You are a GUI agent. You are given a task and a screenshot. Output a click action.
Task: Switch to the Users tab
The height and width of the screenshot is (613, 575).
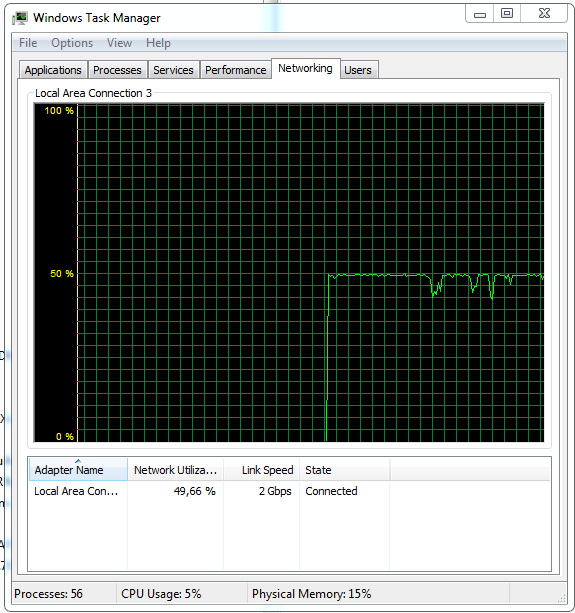coord(358,70)
